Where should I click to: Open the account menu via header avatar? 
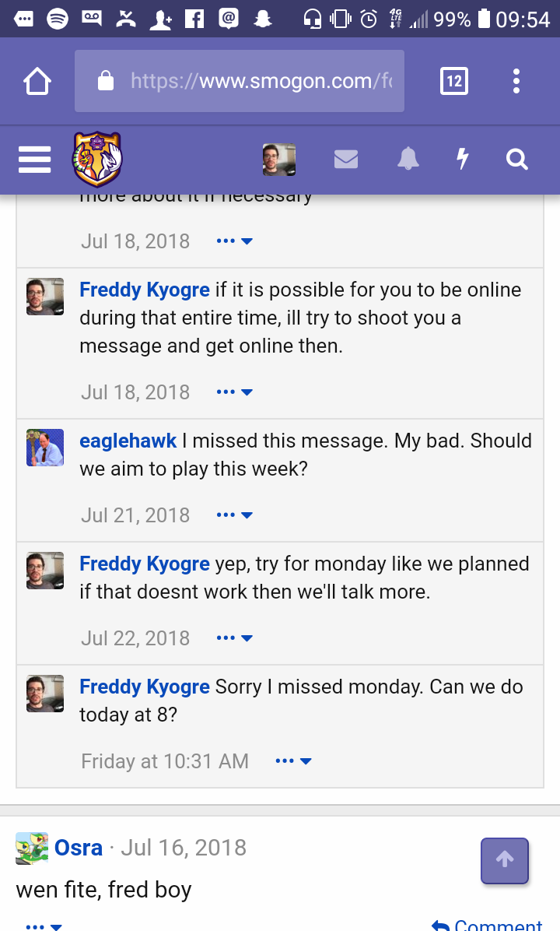[x=279, y=160]
